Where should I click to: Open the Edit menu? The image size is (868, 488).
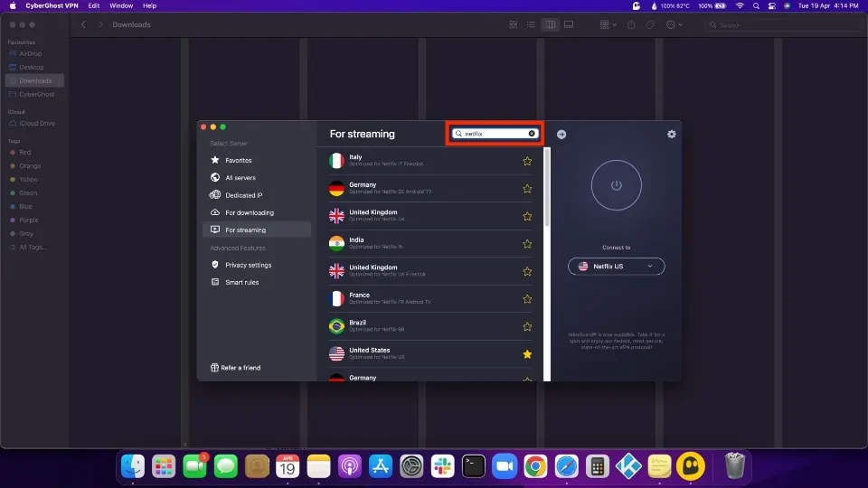pos(93,5)
